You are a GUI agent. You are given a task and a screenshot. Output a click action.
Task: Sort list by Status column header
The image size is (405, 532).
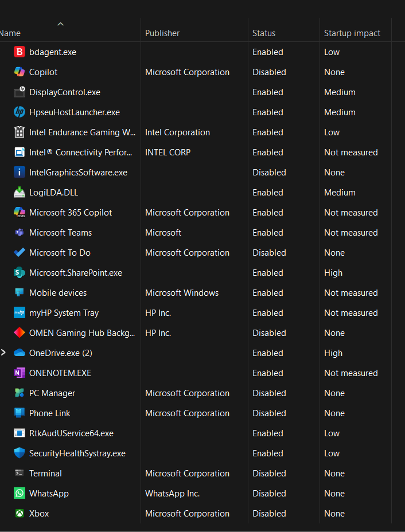(264, 33)
